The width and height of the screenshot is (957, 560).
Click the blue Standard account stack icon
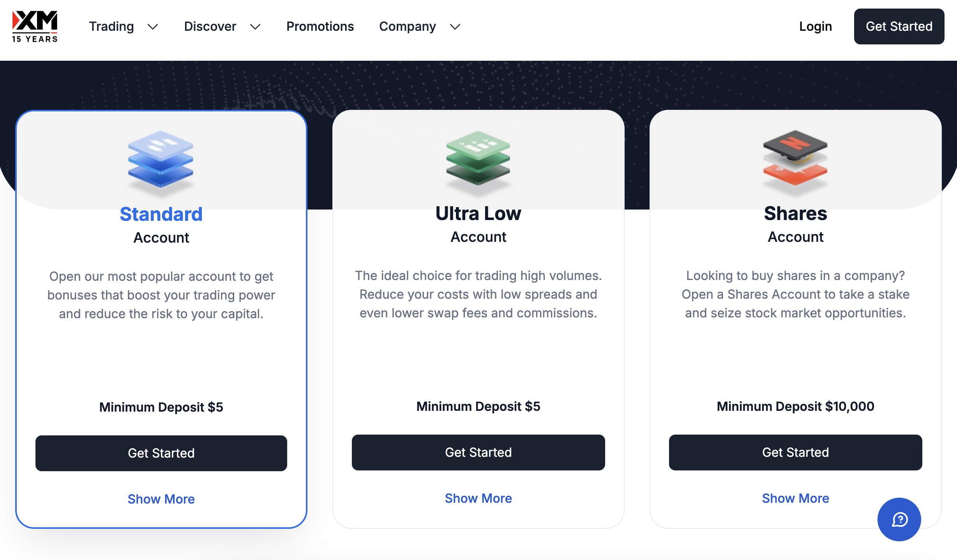(161, 160)
